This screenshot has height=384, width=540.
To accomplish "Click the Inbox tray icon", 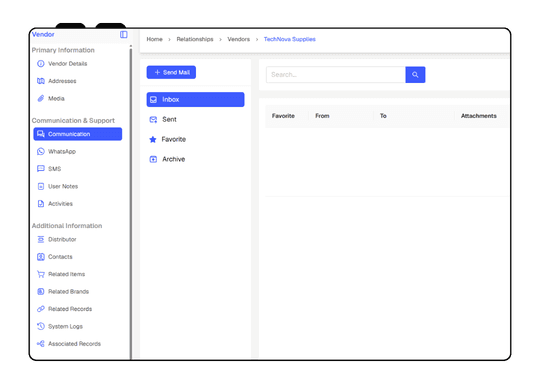I will coord(153,100).
